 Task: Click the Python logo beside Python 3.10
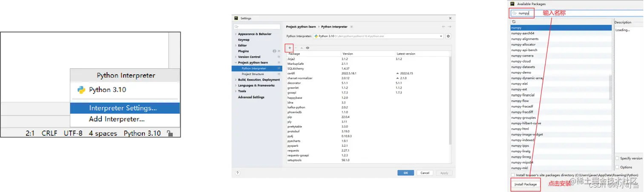pos(81,90)
